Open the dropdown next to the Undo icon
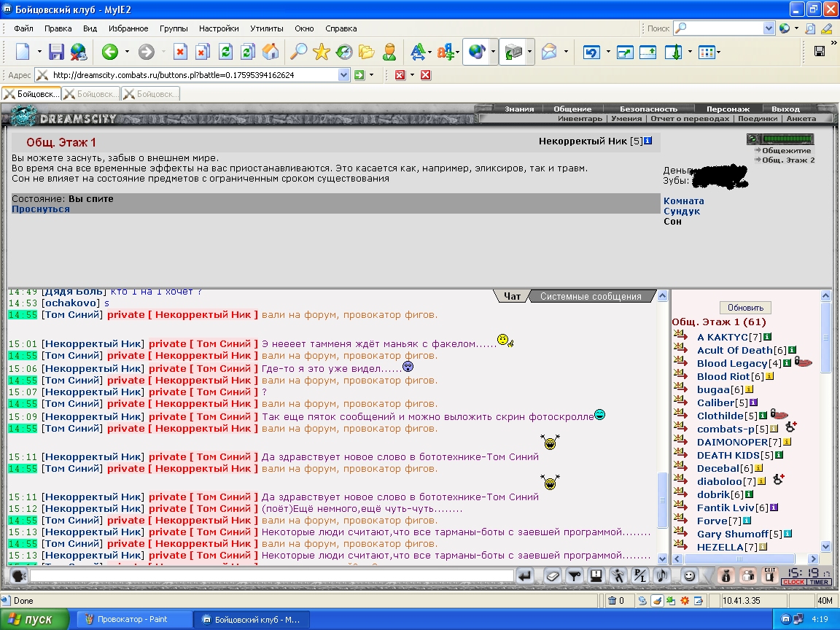The image size is (840, 630). pos(607,52)
